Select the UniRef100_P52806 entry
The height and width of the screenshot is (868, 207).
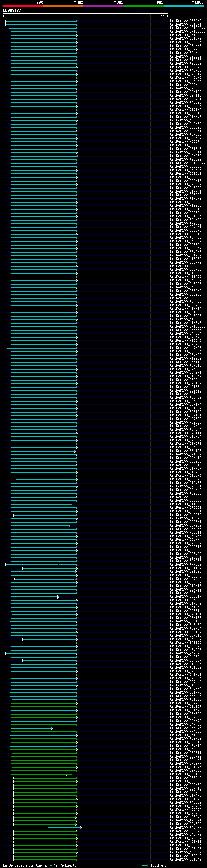186,422
